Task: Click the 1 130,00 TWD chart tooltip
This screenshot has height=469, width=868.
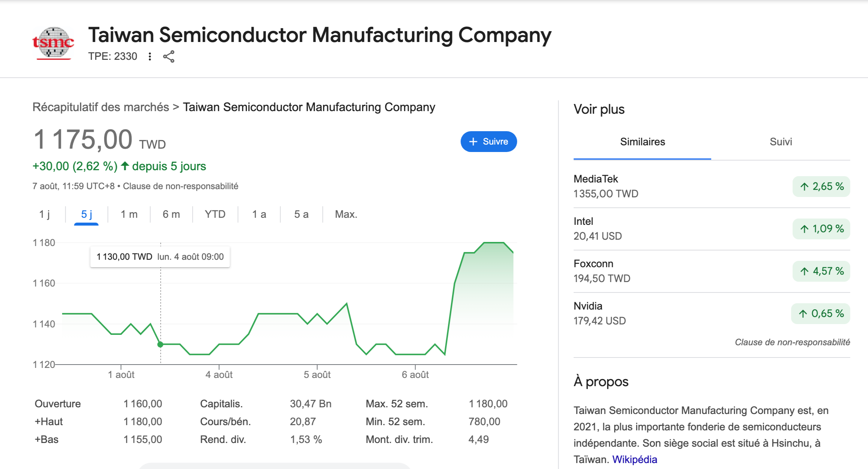Action: pyautogui.click(x=160, y=257)
